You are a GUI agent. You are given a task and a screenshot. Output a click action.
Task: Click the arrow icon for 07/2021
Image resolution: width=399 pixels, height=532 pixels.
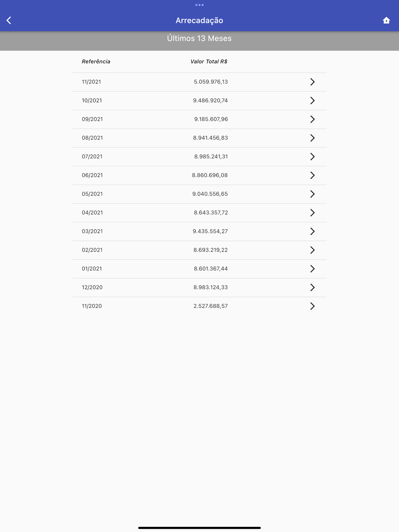[312, 157]
